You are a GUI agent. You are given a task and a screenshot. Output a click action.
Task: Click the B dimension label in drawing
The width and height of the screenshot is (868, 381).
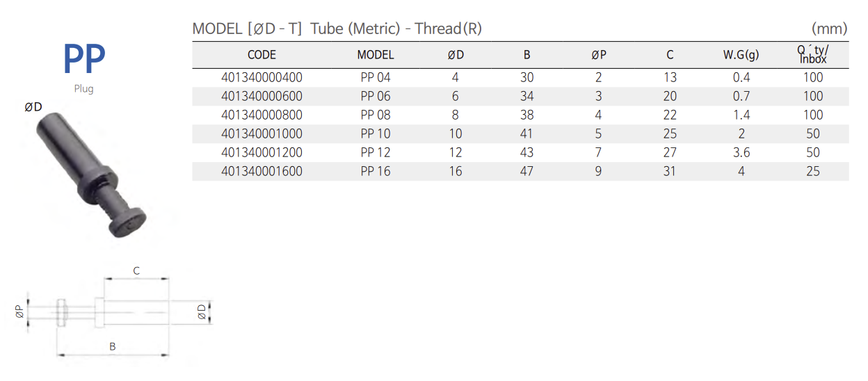[x=112, y=346]
